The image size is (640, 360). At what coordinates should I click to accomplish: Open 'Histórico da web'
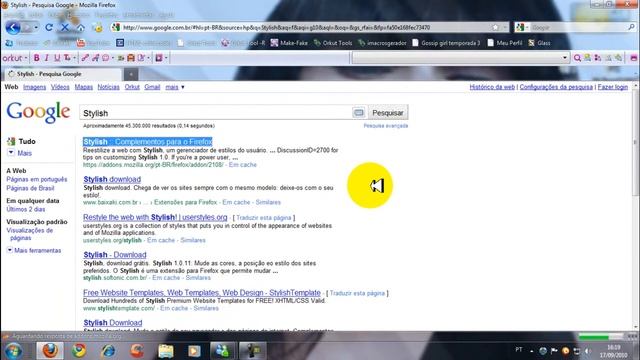pos(492,87)
